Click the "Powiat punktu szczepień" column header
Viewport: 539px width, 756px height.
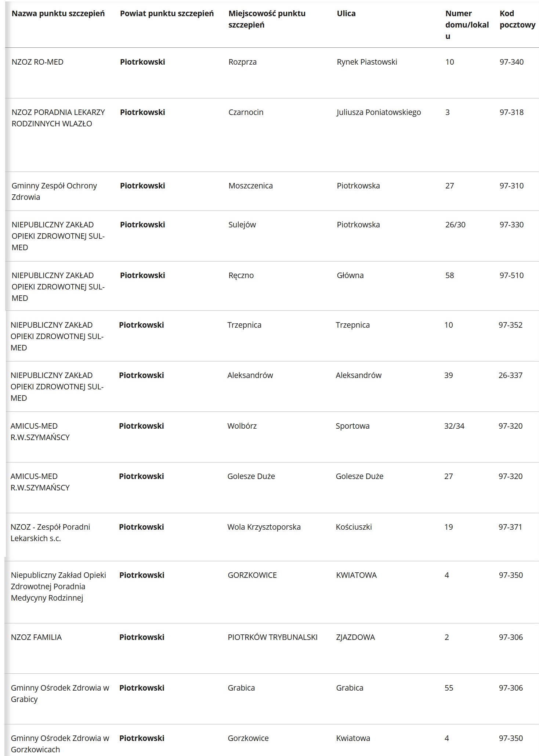click(x=167, y=14)
